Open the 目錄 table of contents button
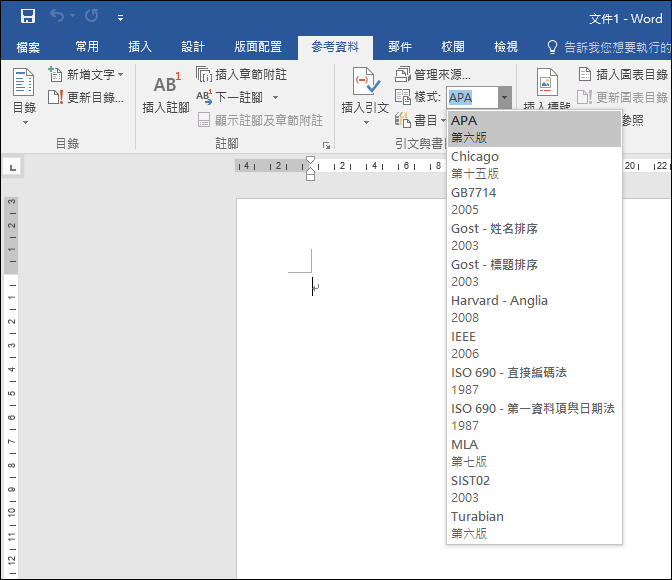This screenshot has width=672, height=580. coord(24,97)
